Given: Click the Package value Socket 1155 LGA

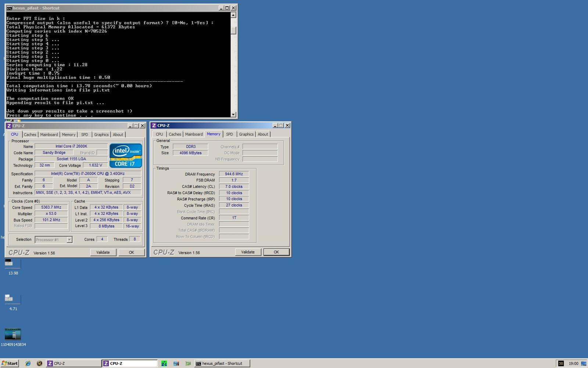Looking at the screenshot, I should tap(71, 159).
